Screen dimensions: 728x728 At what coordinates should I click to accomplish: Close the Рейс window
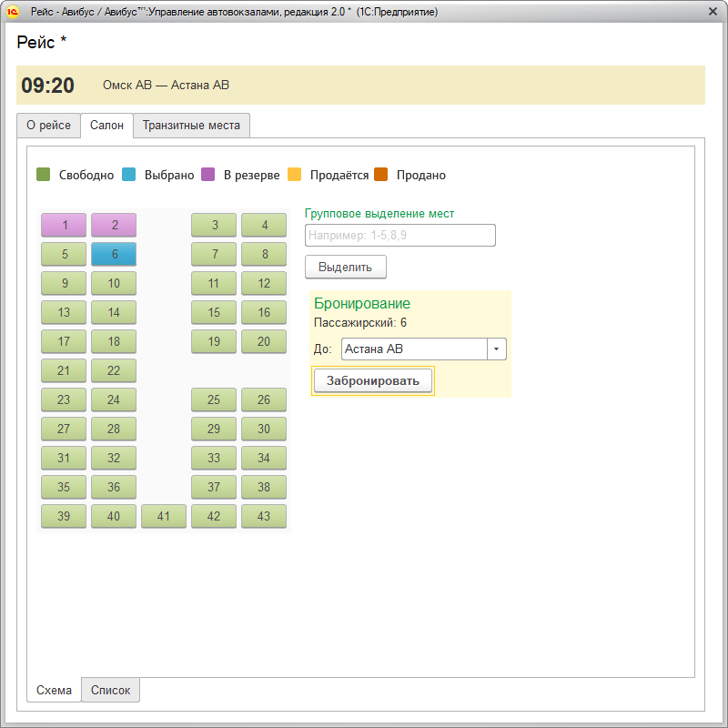tap(713, 12)
